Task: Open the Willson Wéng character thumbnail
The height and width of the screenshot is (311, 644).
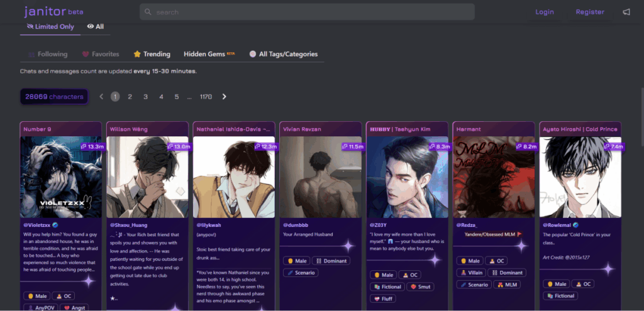Action: (x=147, y=177)
